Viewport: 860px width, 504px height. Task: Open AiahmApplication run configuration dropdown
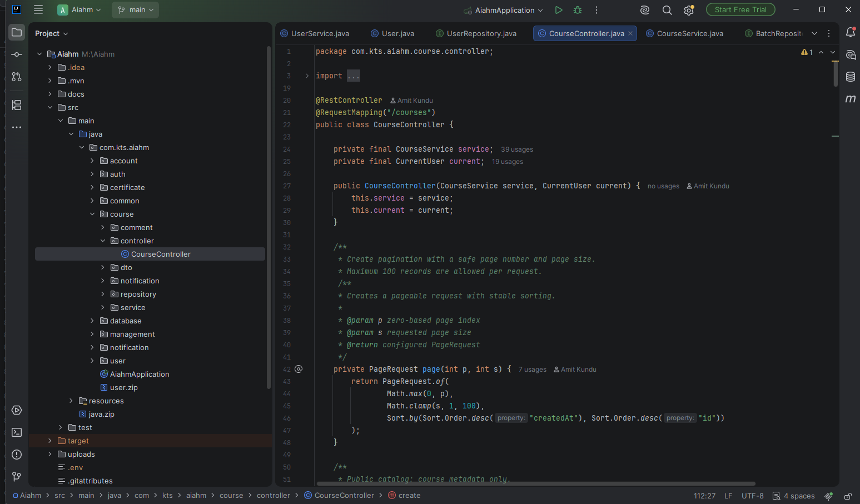tap(503, 10)
